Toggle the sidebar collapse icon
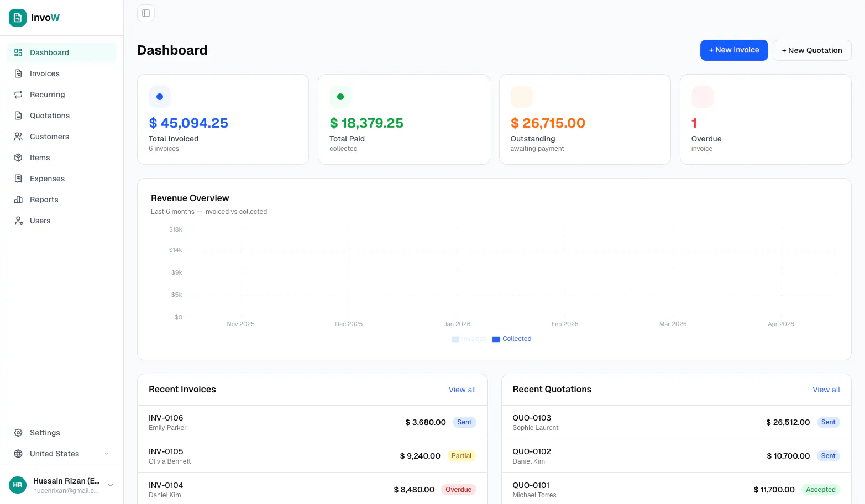 [x=146, y=13]
